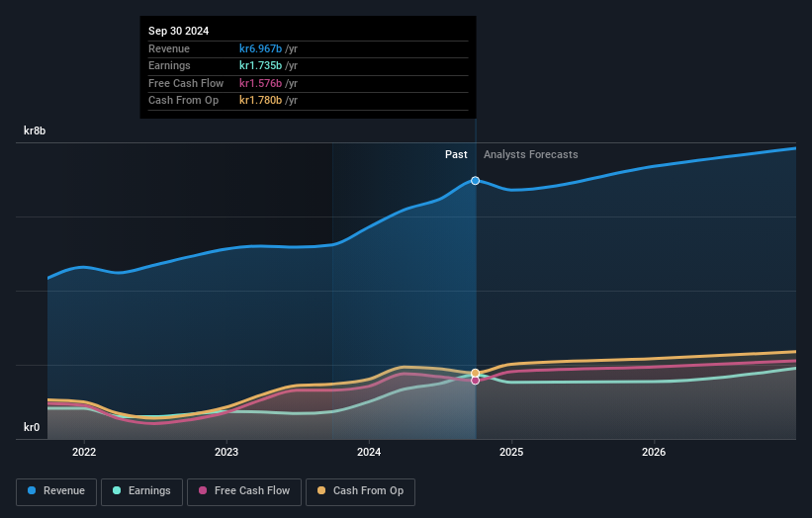Screen dimensions: 812x518
Task: Click the kr1.780b cash from op value
Action: [260, 101]
